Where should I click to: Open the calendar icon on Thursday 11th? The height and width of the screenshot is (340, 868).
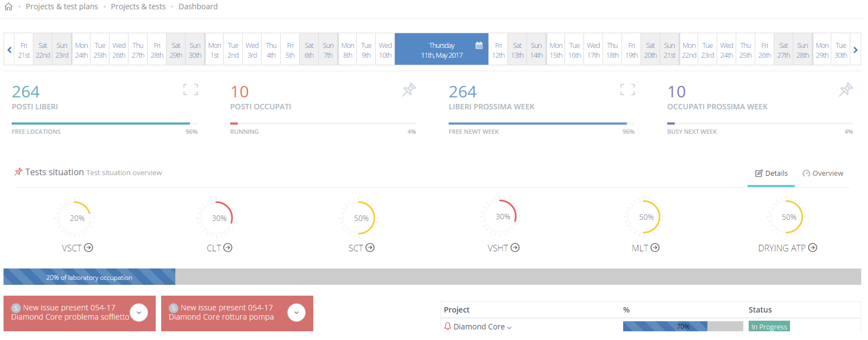[x=479, y=45]
